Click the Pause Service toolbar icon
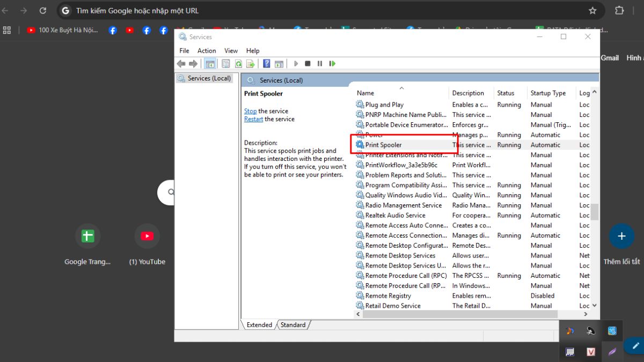This screenshot has width=644, height=362. (320, 64)
